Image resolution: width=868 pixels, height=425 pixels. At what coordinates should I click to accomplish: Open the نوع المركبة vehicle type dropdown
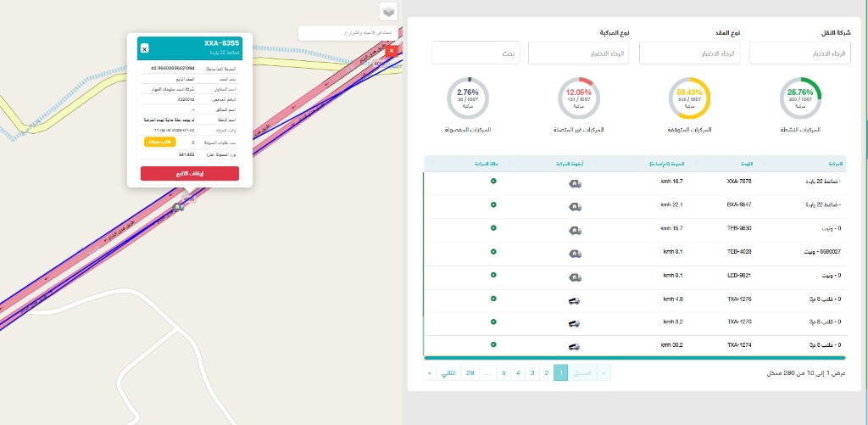coord(578,53)
